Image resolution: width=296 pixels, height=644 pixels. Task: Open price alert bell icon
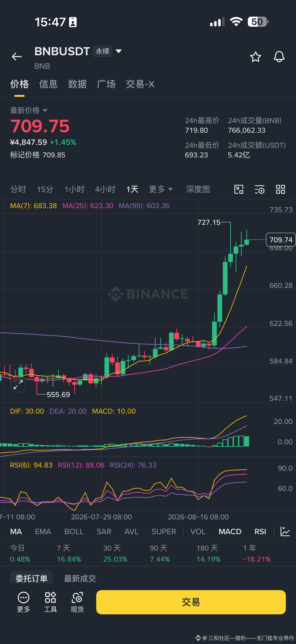(279, 57)
